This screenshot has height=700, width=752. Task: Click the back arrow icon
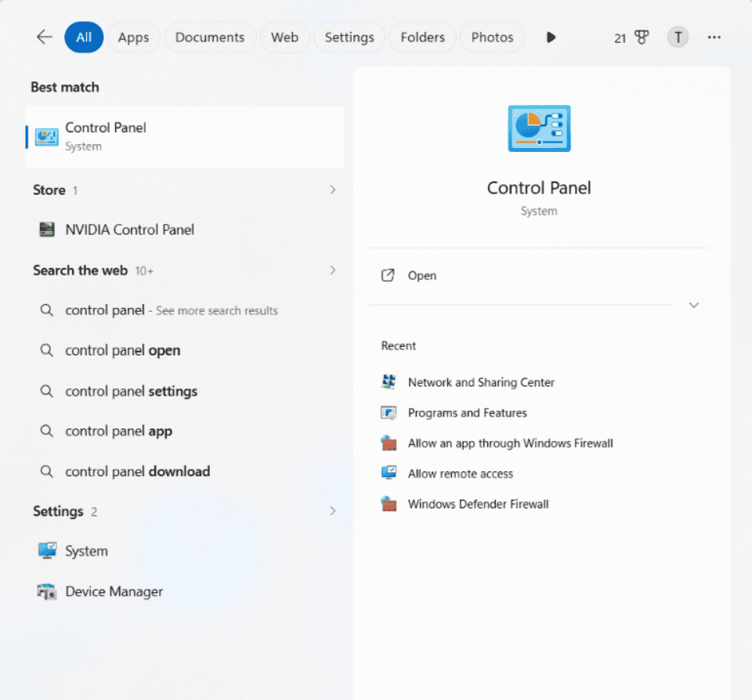coord(44,37)
